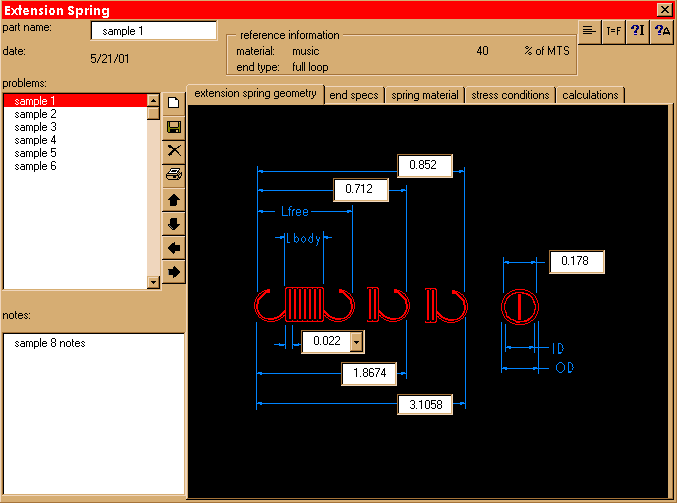Open the spring material tab
The height and width of the screenshot is (503, 677).
tap(425, 95)
